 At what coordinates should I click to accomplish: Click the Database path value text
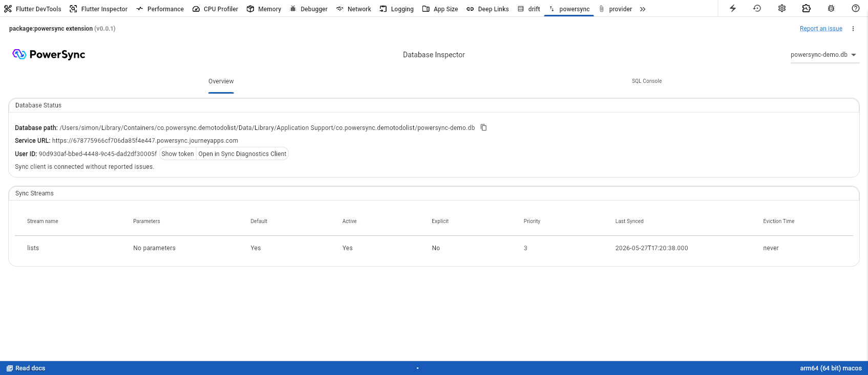coord(267,128)
